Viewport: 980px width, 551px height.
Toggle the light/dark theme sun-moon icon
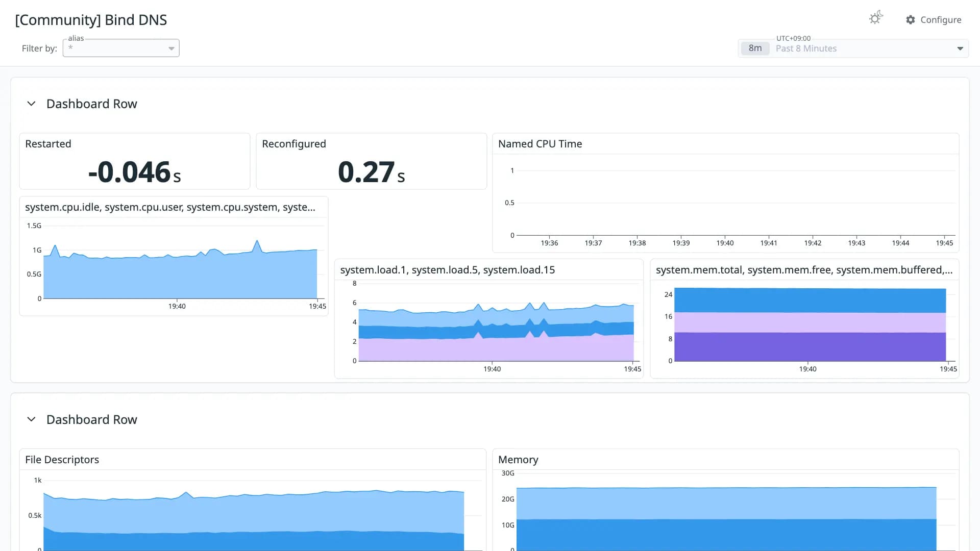click(876, 18)
